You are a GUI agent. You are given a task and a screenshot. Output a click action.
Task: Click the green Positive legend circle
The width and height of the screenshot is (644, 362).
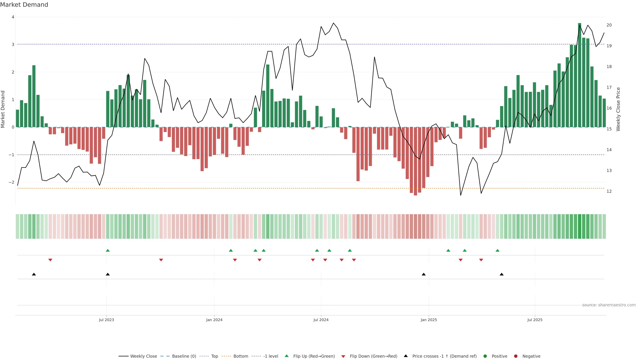(x=485, y=356)
